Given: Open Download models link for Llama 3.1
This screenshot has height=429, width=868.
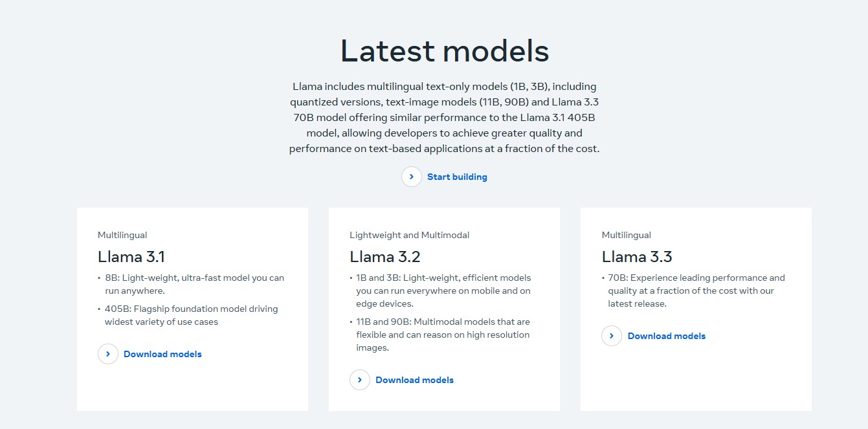Looking at the screenshot, I should pos(162,354).
